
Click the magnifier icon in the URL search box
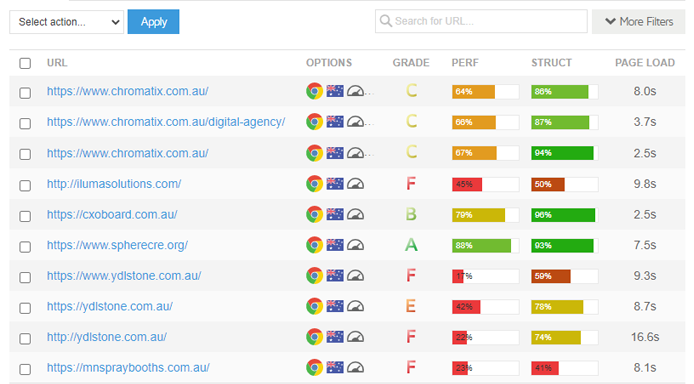pos(386,21)
